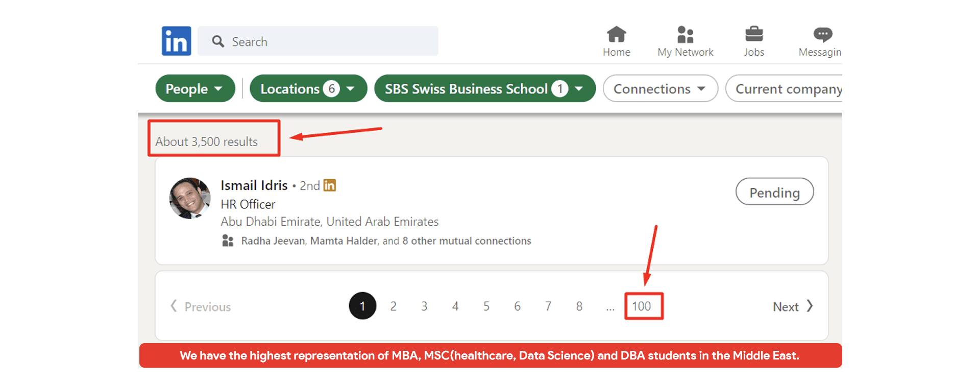
Task: Open Ismail Idris profile name link
Action: (x=254, y=185)
